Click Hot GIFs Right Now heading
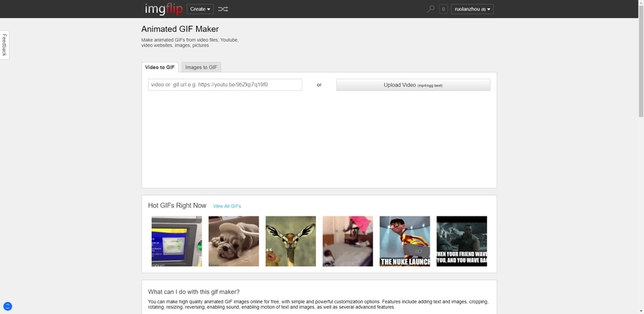This screenshot has height=314, width=644. (x=177, y=206)
